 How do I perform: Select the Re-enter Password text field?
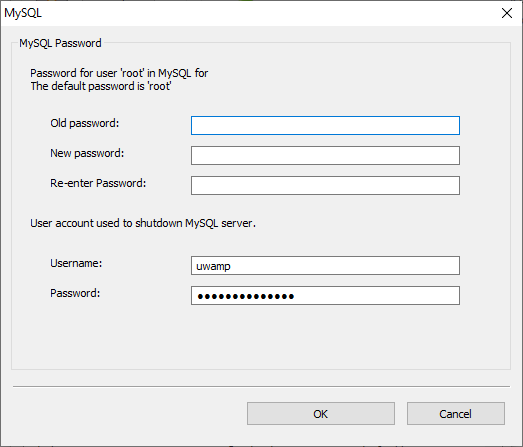[325, 185]
